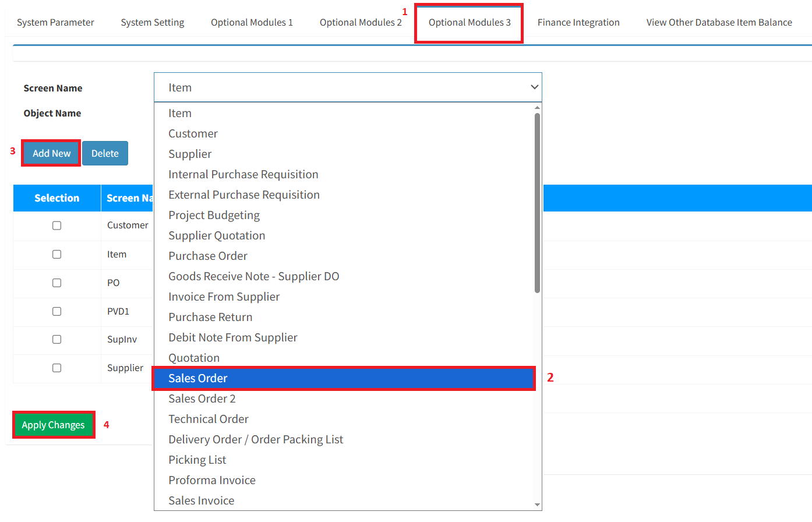Select the checkbox beside PVD1
This screenshot has width=812, height=522.
[57, 311]
